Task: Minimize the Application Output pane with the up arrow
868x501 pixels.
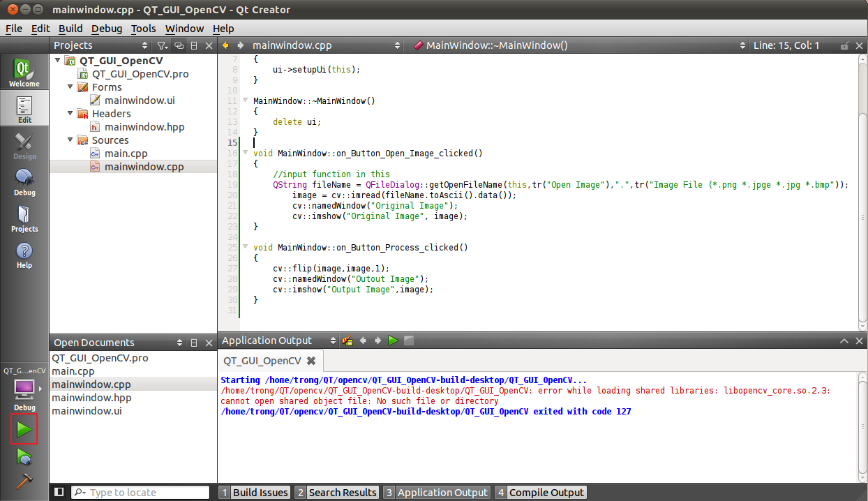Action: (844, 341)
